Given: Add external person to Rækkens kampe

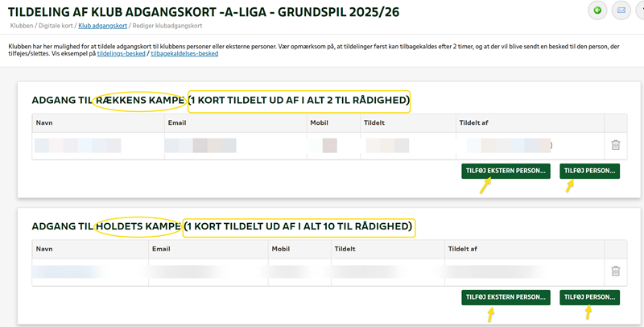Looking at the screenshot, I should [506, 171].
